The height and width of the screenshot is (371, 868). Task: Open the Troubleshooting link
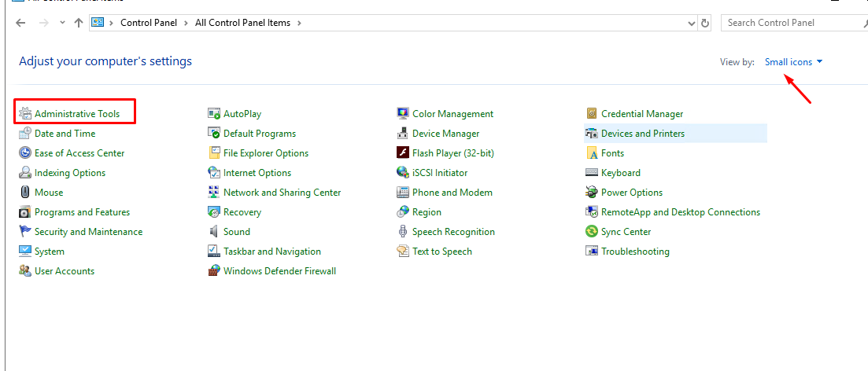[x=635, y=251]
